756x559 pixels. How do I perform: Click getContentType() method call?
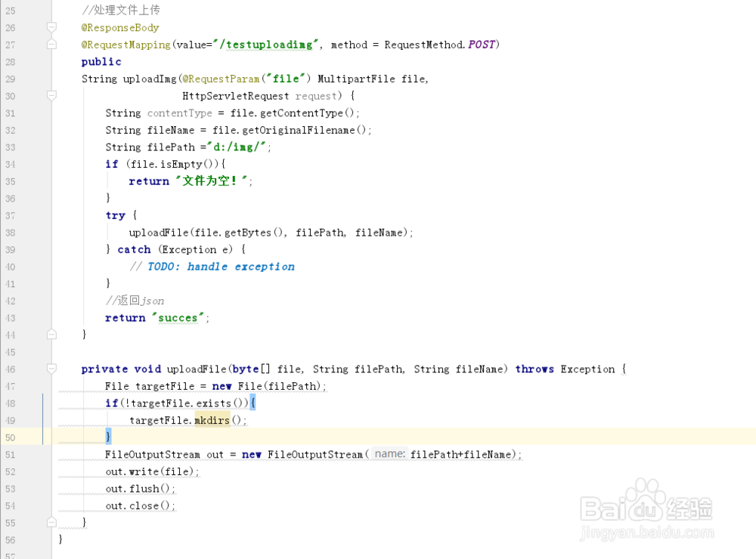307,113
